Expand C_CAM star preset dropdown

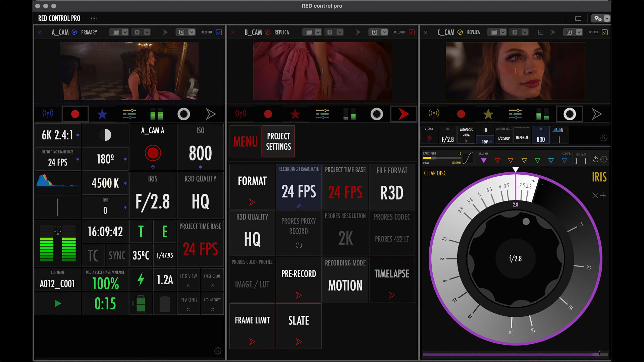579,32
